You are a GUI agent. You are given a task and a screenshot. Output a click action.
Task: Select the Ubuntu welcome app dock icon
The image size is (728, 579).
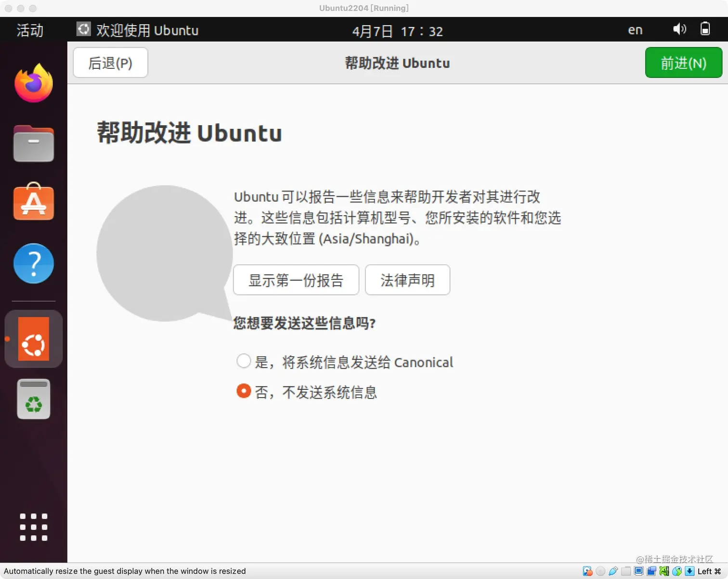tap(34, 339)
